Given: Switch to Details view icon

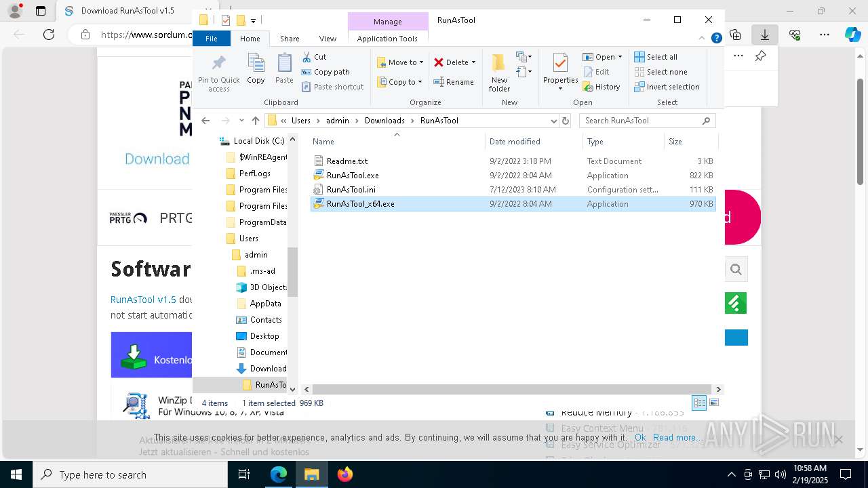Looking at the screenshot, I should point(699,403).
